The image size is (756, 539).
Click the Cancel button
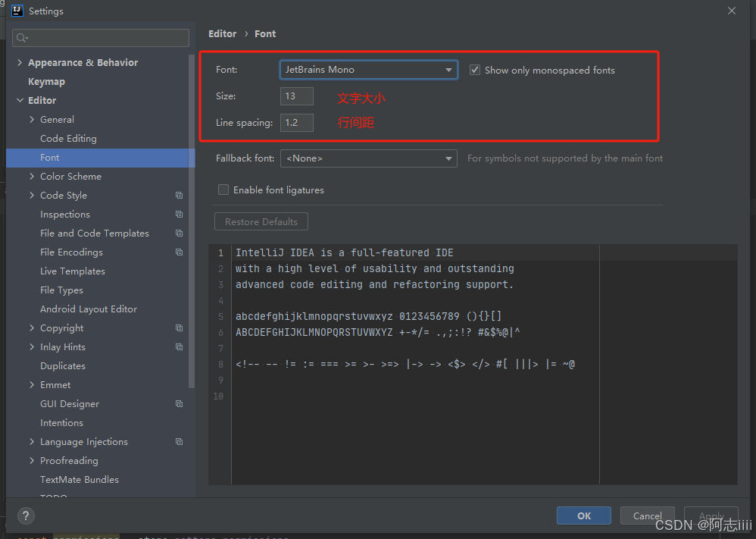(x=647, y=515)
